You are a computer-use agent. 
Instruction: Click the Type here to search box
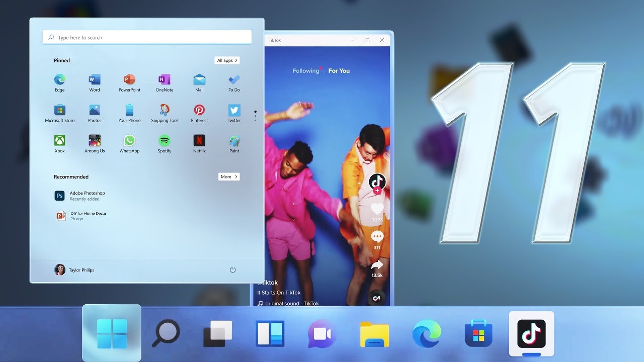[147, 37]
